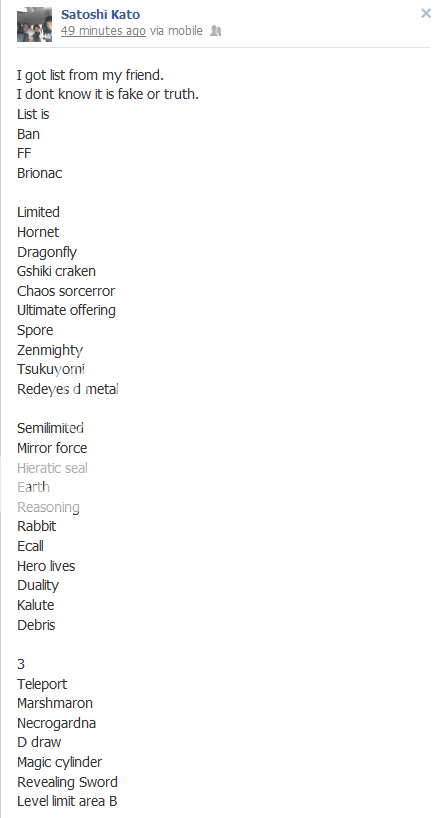Viewport: 443px width, 818px height.
Task: Select the 'Brionac' text line
Action: pos(40,173)
